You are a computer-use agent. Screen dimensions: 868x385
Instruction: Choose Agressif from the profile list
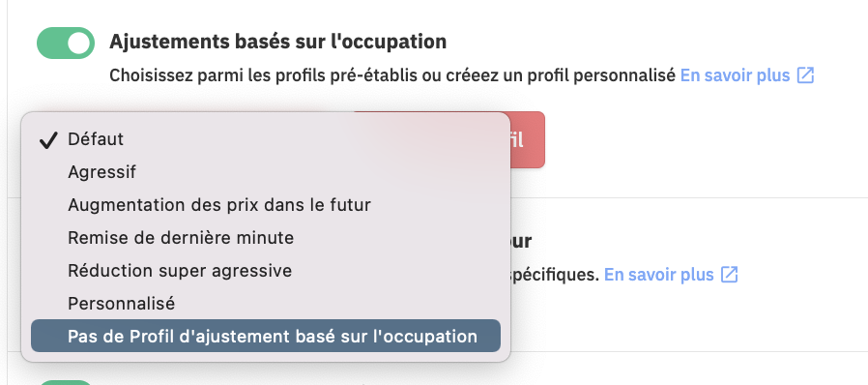tap(266, 172)
